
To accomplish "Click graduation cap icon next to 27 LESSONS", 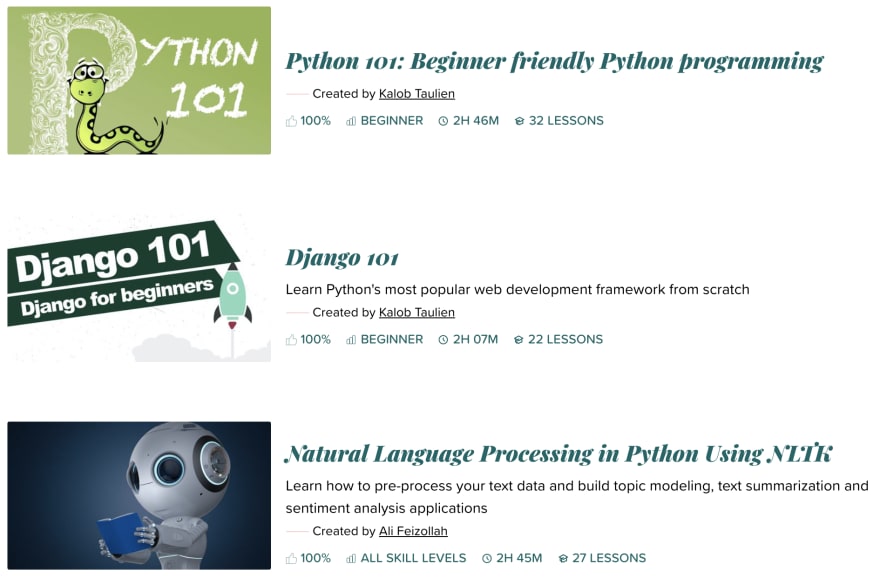I will (x=563, y=559).
